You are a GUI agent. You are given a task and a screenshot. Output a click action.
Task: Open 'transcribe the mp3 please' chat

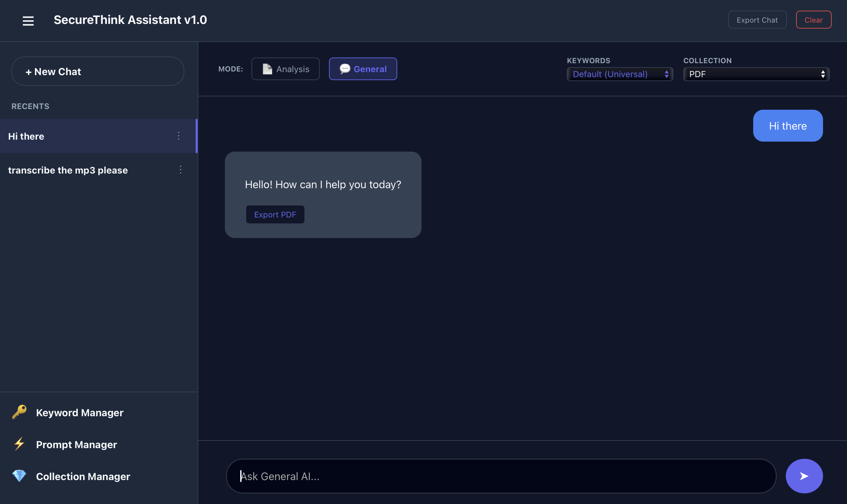[68, 170]
